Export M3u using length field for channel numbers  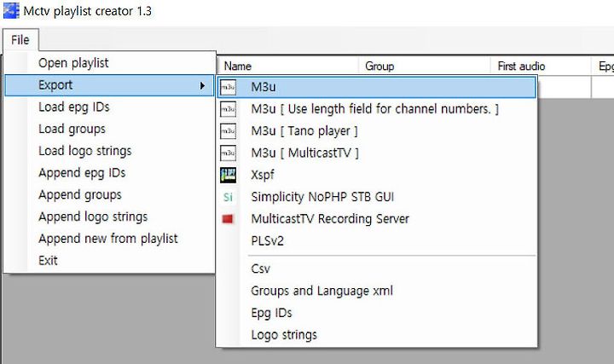point(377,109)
